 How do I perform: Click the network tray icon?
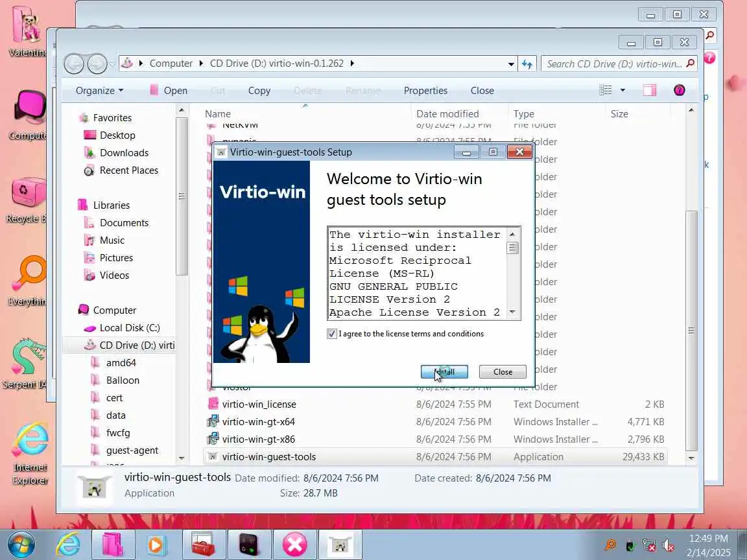point(649,546)
